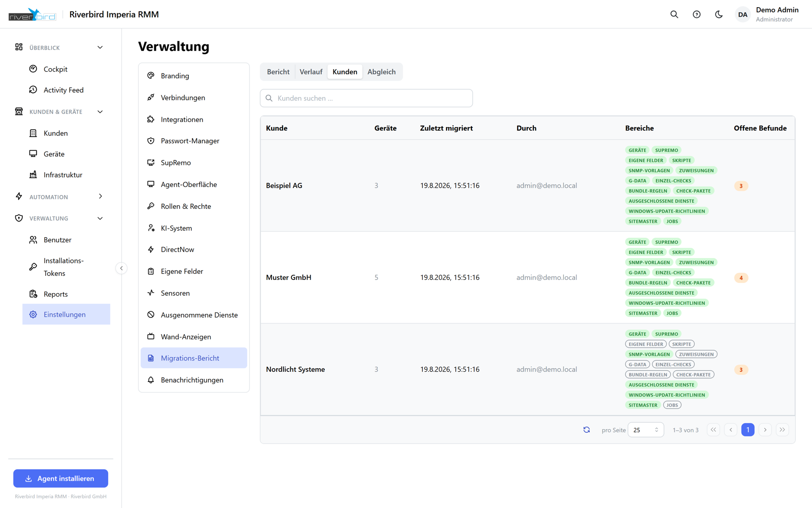Collapse the Überblick section
This screenshot has height=508, width=812.
(60, 47)
